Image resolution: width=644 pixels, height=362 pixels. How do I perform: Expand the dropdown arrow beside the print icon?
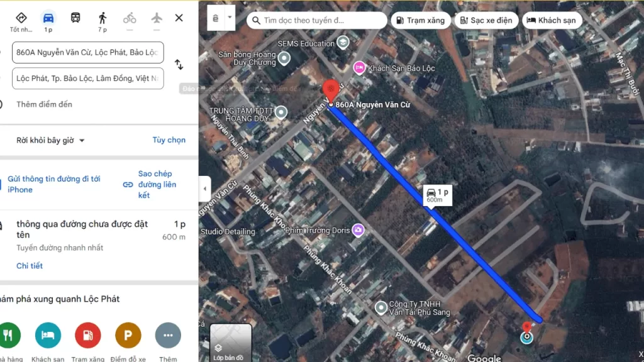[230, 18]
